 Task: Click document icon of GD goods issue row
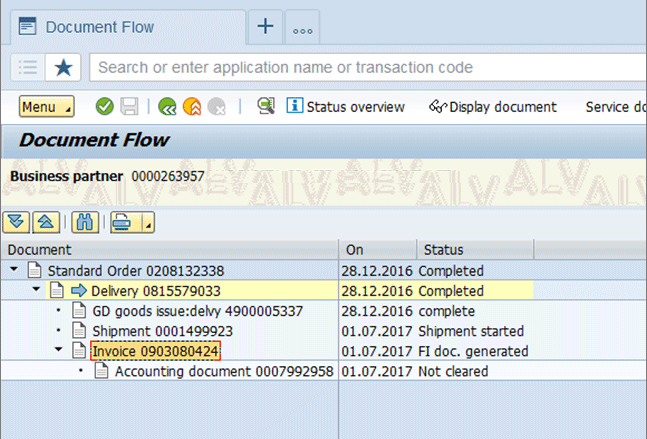click(79, 310)
